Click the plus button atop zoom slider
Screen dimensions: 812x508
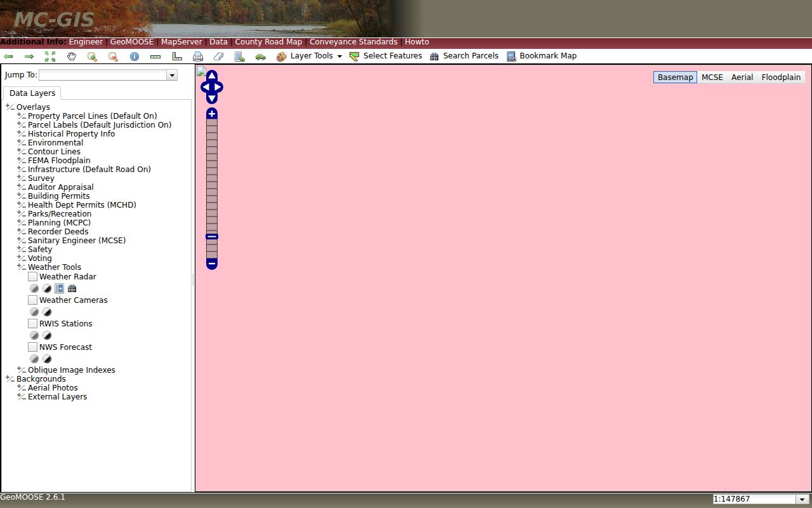pos(212,114)
